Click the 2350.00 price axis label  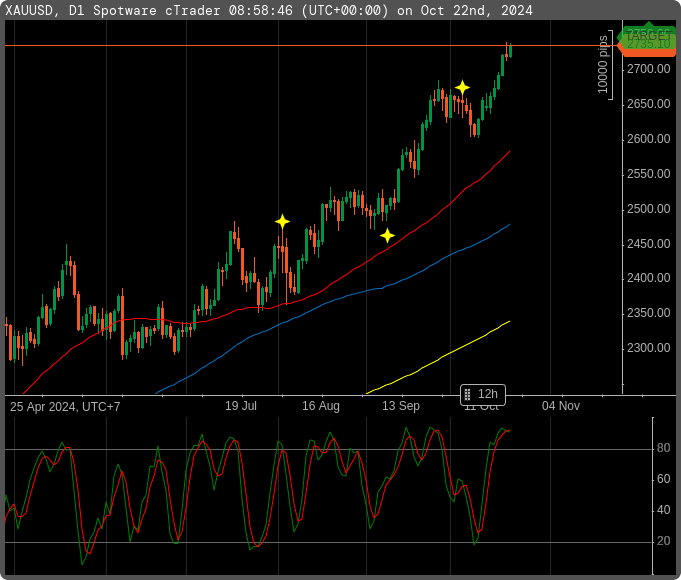648,313
